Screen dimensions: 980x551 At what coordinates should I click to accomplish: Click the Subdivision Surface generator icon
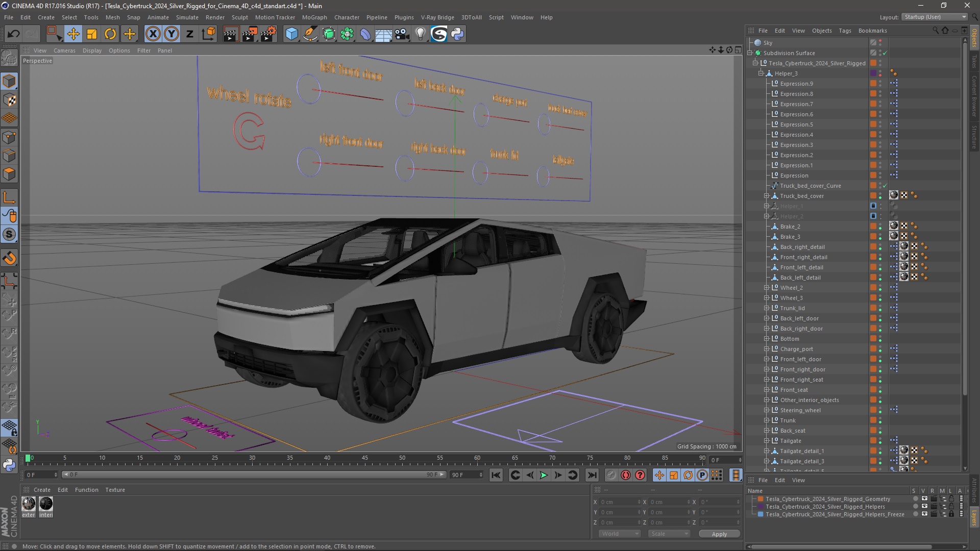click(329, 34)
